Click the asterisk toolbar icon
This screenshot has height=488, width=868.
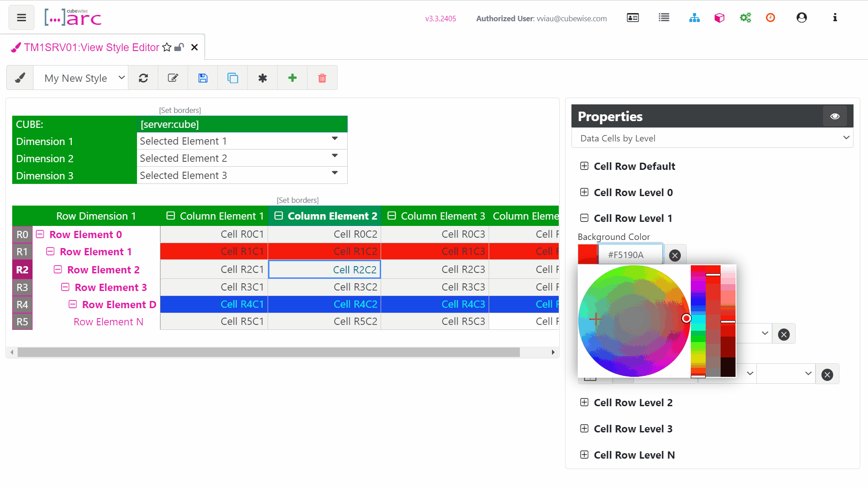coord(263,78)
